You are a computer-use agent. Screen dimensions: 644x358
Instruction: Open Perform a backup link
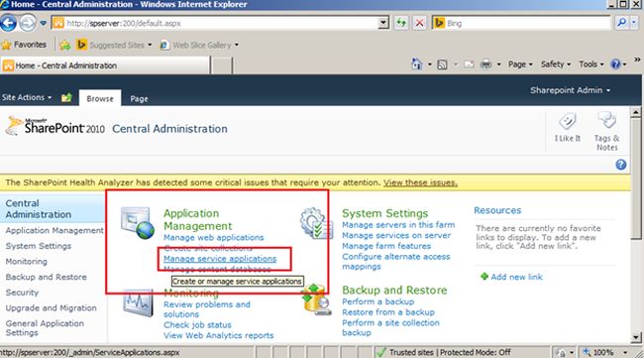tap(377, 301)
